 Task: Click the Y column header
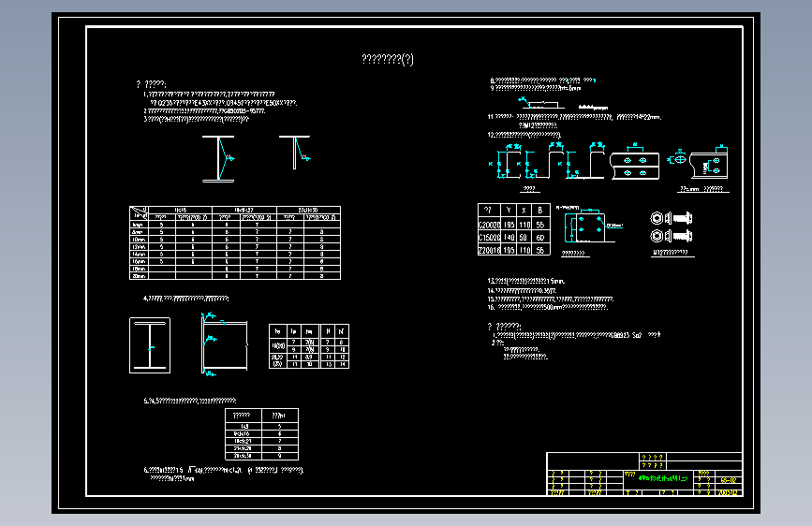click(x=509, y=211)
